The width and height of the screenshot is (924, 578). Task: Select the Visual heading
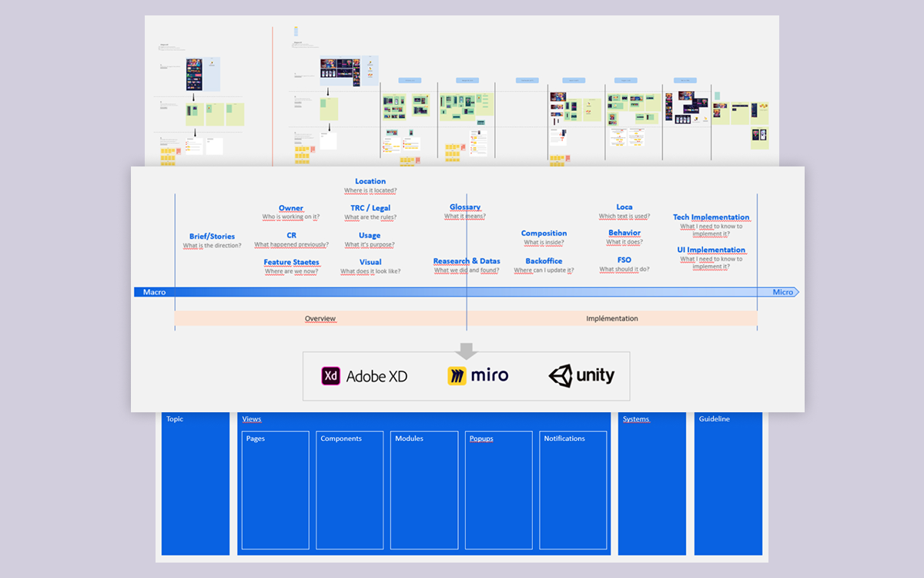[370, 262]
